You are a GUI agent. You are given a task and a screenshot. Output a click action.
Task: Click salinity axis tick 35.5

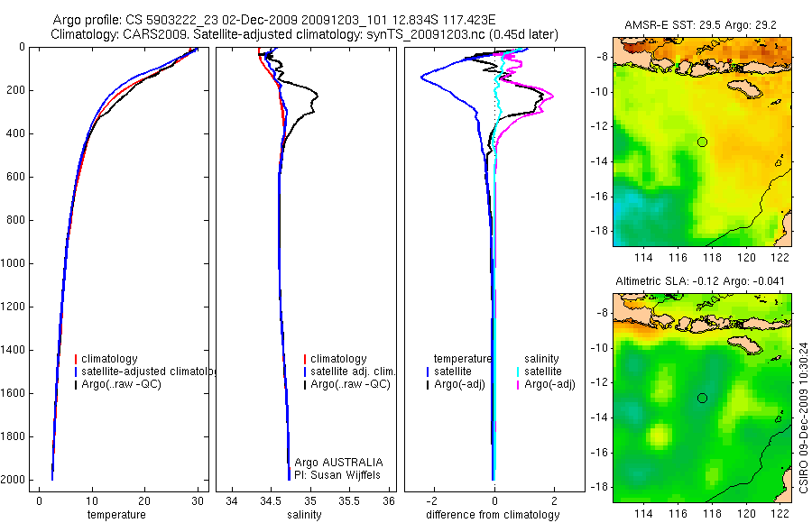click(x=348, y=501)
